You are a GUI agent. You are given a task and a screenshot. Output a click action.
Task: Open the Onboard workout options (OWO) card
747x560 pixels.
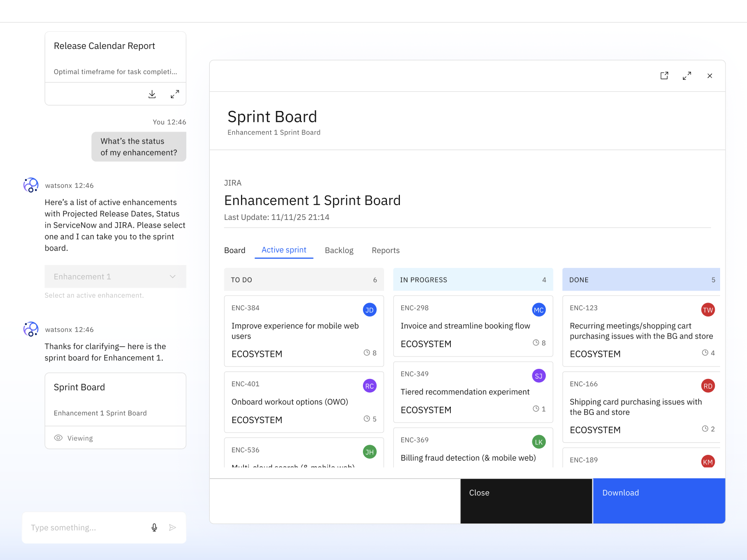pyautogui.click(x=304, y=402)
